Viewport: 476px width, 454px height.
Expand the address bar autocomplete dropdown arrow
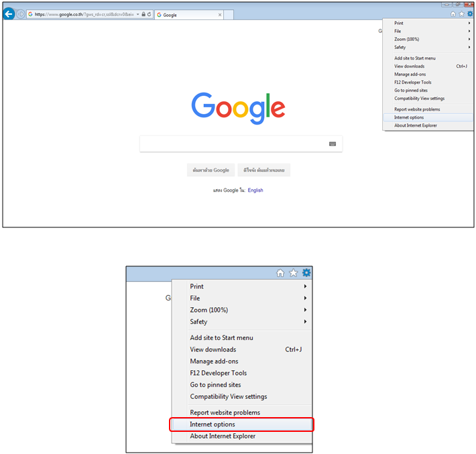click(138, 14)
